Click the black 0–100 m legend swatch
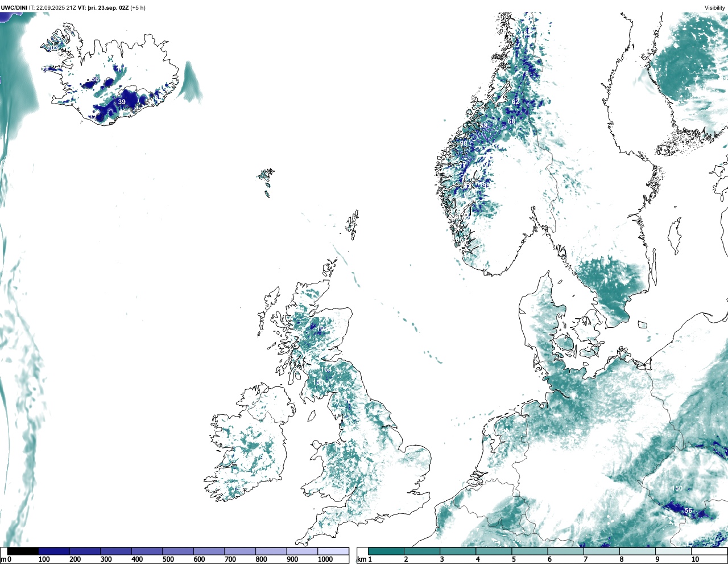This screenshot has width=728, height=564. click(x=23, y=551)
